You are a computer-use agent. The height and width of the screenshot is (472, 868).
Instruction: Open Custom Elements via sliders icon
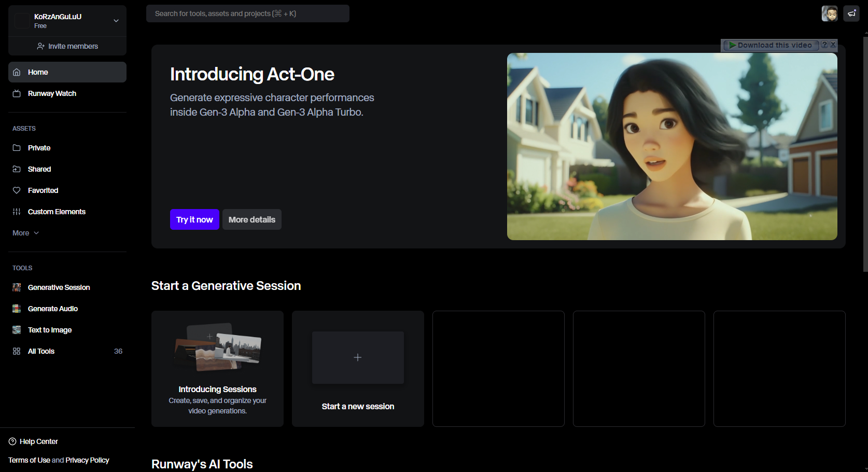point(17,212)
